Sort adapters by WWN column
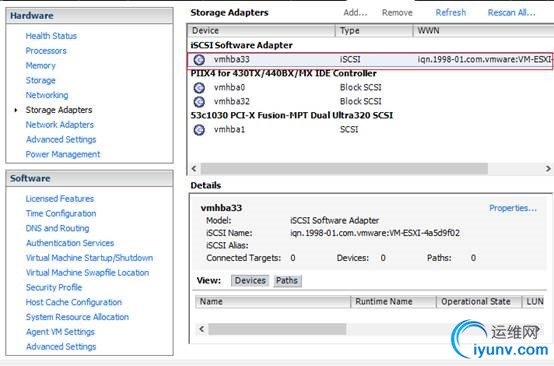 pos(483,31)
